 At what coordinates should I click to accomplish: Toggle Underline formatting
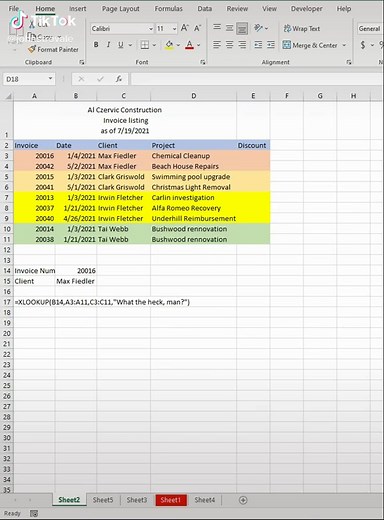pyautogui.click(x=121, y=45)
